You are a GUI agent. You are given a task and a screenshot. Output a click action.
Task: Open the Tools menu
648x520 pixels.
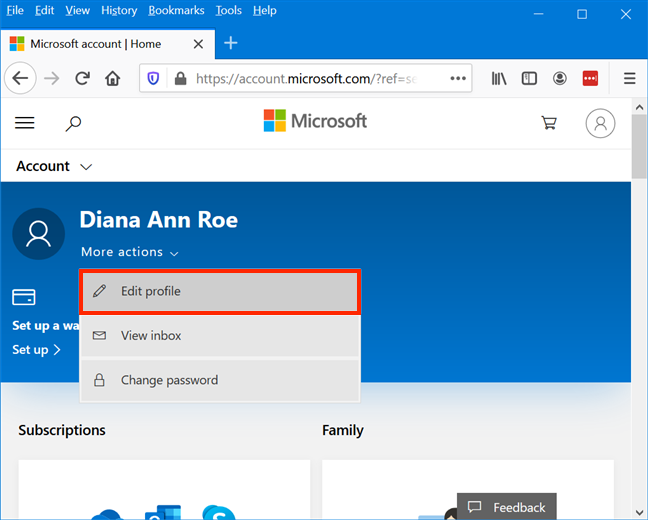(229, 10)
